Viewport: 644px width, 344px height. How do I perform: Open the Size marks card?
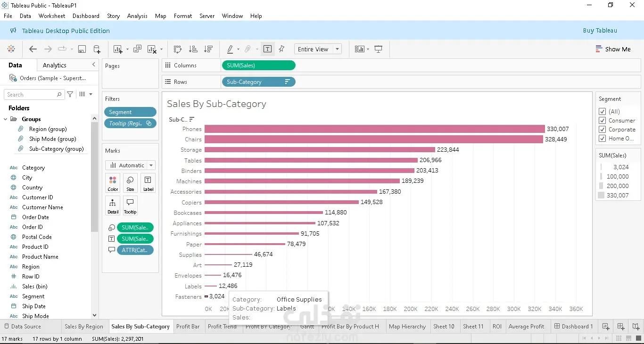(x=130, y=183)
